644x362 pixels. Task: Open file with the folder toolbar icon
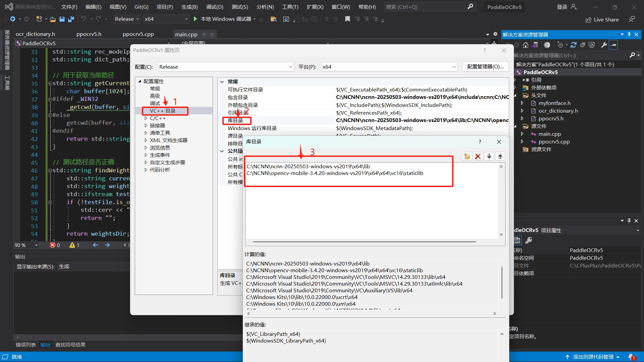[53, 19]
